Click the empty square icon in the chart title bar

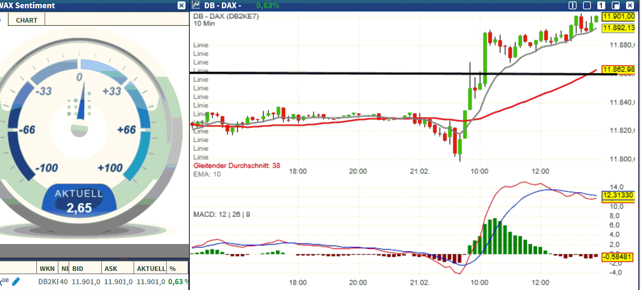(587, 5)
